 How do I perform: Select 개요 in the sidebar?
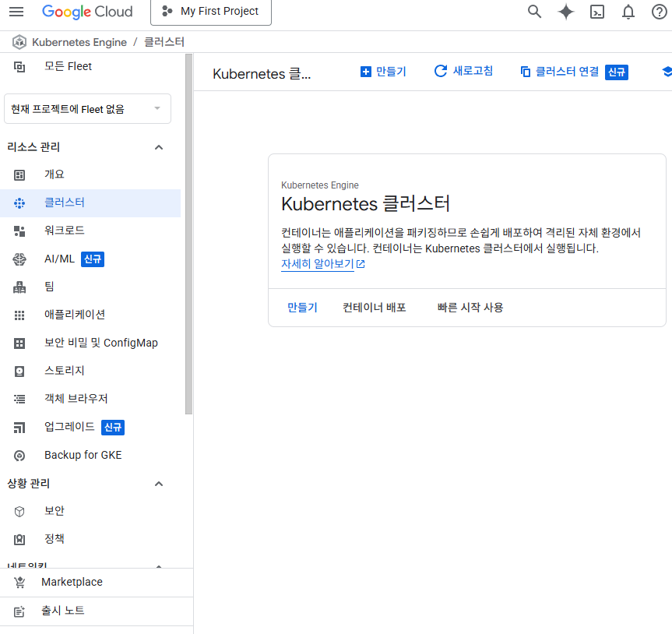click(x=90, y=174)
